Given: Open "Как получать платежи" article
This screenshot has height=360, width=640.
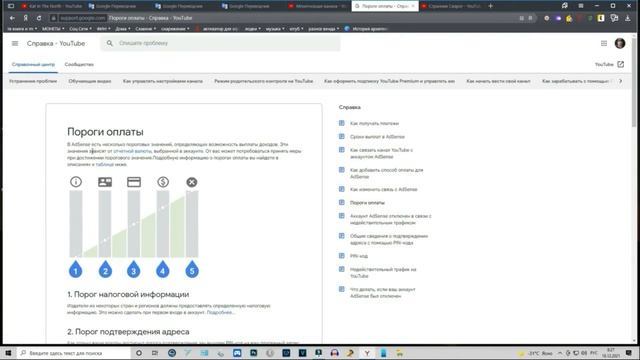Looking at the screenshot, I should (x=374, y=123).
